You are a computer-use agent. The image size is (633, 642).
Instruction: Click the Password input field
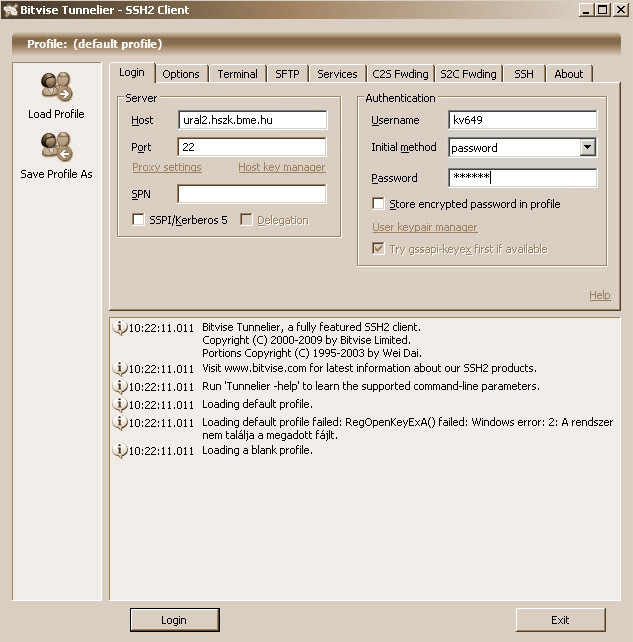522,178
